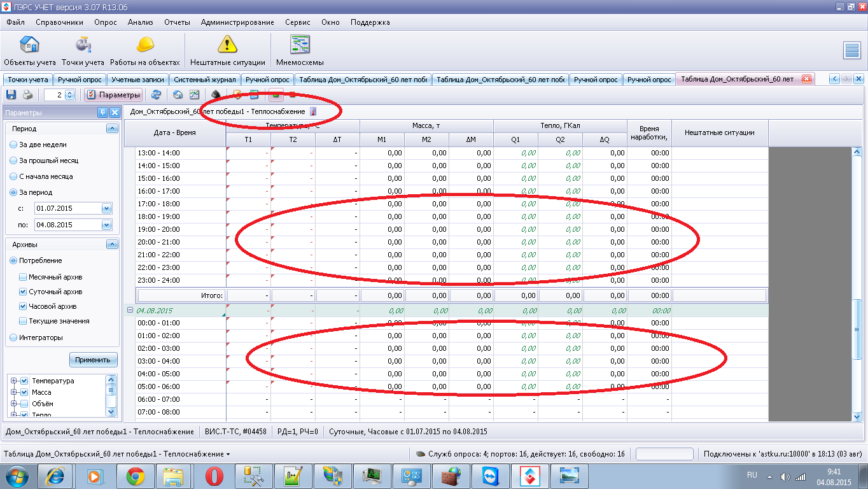
Task: Open the Поддержка menu
Action: coord(370,22)
